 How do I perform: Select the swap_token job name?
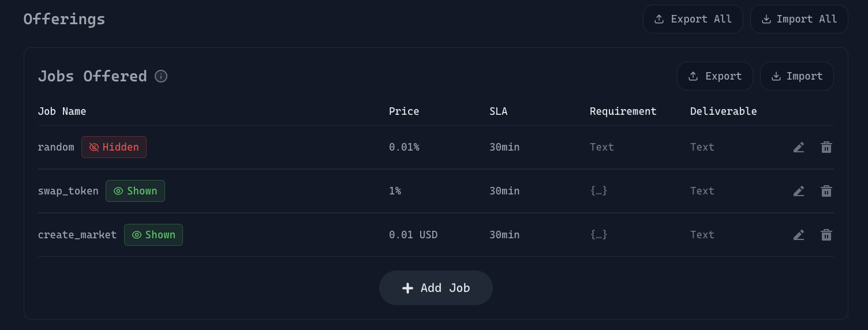pos(68,191)
